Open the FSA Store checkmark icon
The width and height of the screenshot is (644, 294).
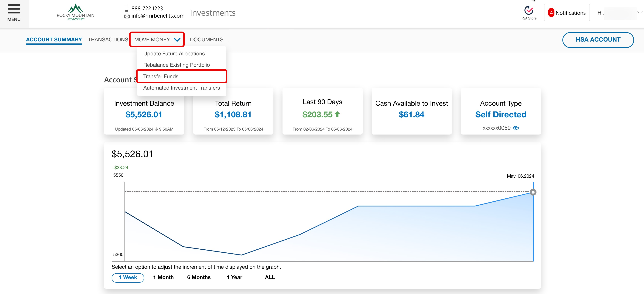[529, 11]
